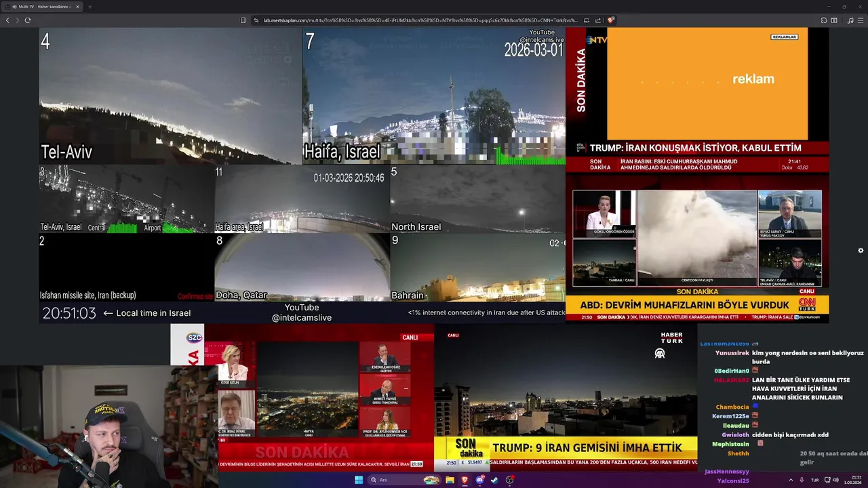This screenshot has height=488, width=868.
Task: Click the Haifa, Israel camera feed
Action: [x=434, y=96]
